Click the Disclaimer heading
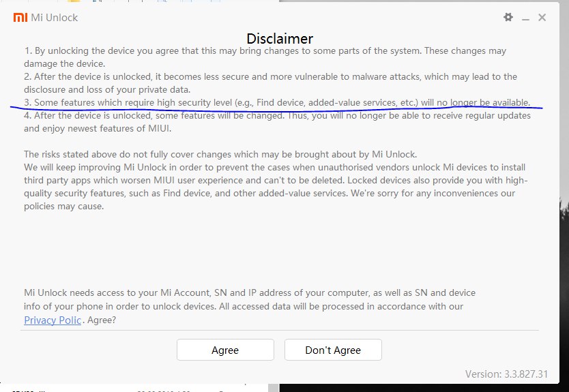 280,38
